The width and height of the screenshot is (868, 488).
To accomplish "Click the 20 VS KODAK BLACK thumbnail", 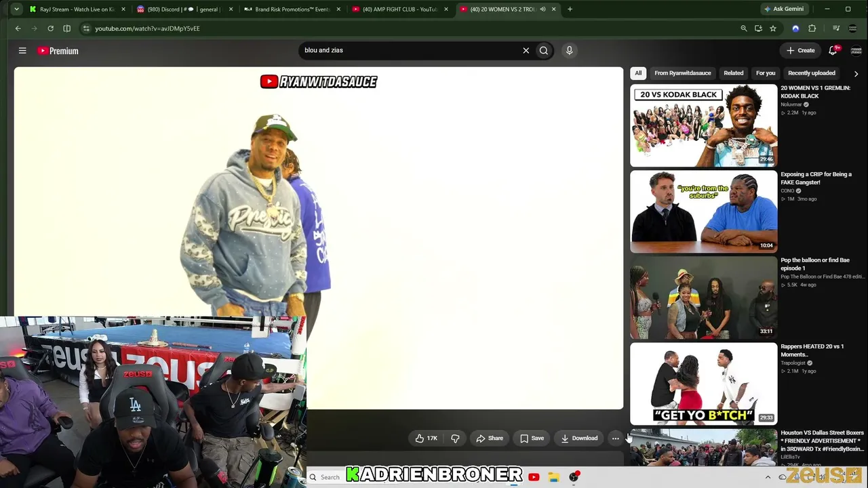I will (x=704, y=125).
